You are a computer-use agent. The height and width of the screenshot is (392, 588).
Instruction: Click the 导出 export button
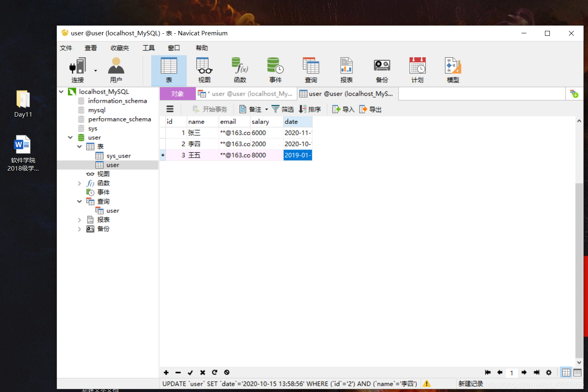pyautogui.click(x=370, y=109)
